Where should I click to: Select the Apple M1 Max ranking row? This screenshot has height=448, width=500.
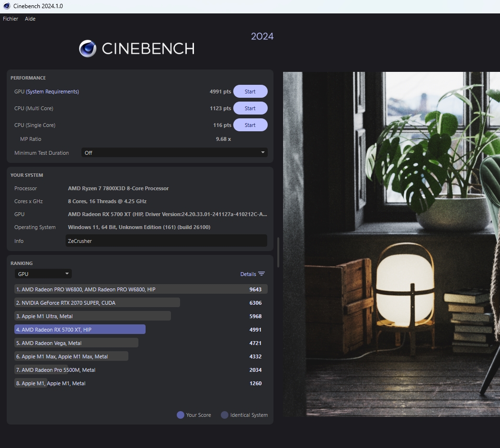coord(141,356)
